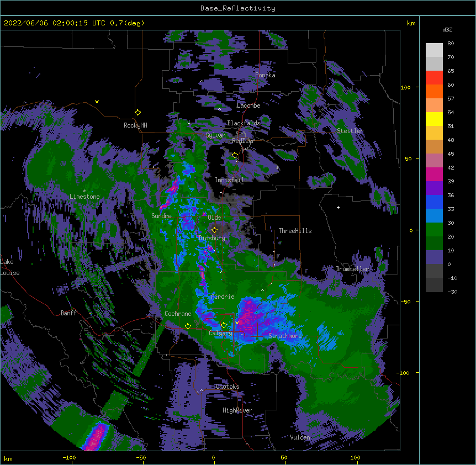This screenshot has width=476, height=465.
Task: Click the Vulcan city label
Action: [x=300, y=437]
